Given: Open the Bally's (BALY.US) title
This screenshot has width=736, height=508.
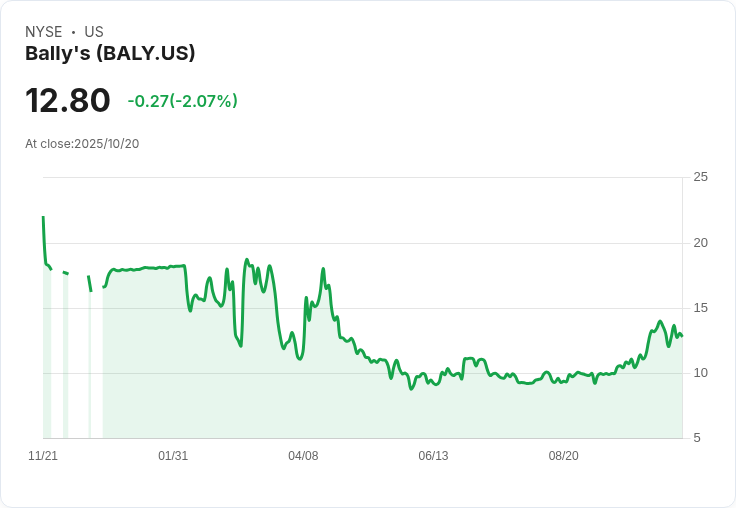Looking at the screenshot, I should click(x=110, y=53).
